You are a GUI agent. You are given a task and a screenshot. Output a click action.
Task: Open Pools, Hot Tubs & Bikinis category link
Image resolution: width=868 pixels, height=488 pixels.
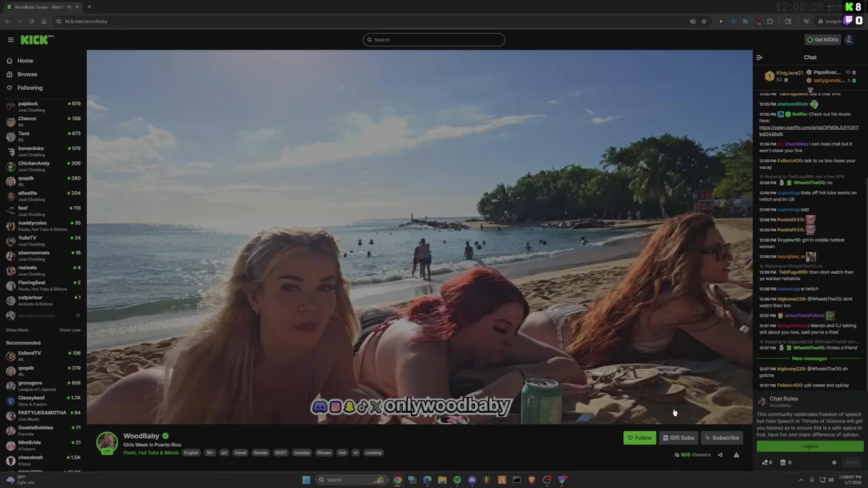click(151, 453)
